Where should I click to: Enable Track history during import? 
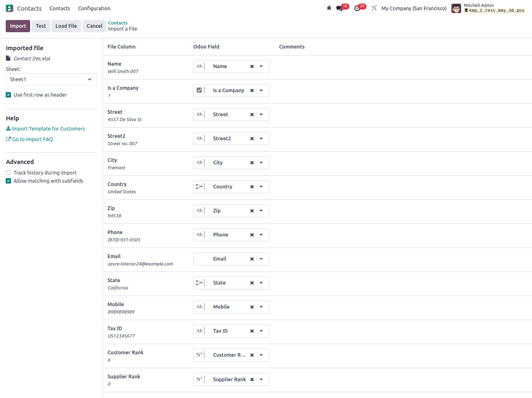(x=9, y=172)
